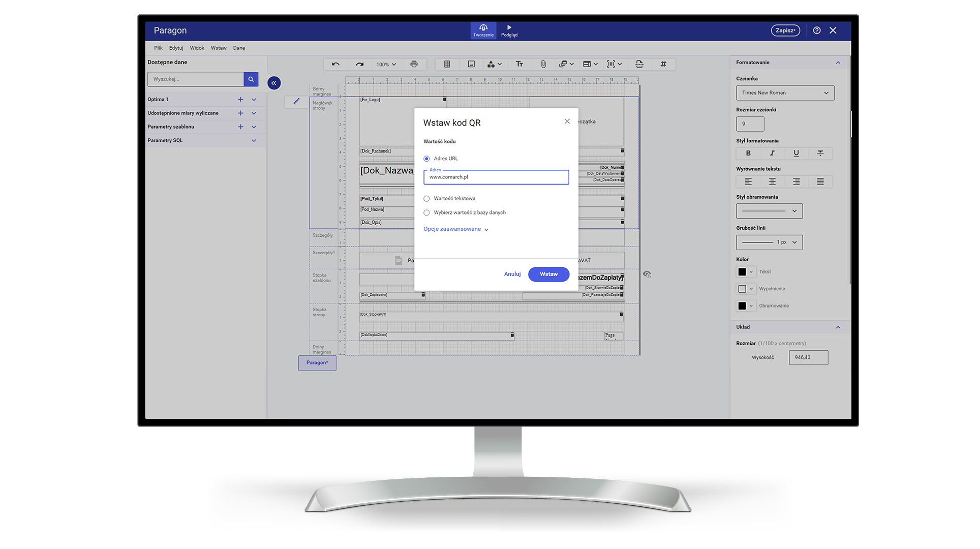
Task: Select the Adres URL radio option
Action: click(x=426, y=159)
